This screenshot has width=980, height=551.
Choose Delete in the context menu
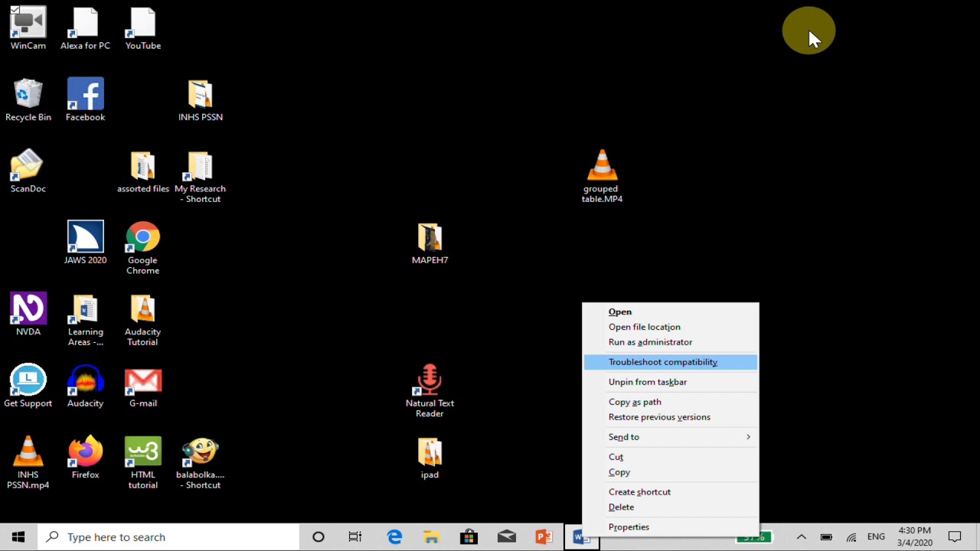coord(670,507)
